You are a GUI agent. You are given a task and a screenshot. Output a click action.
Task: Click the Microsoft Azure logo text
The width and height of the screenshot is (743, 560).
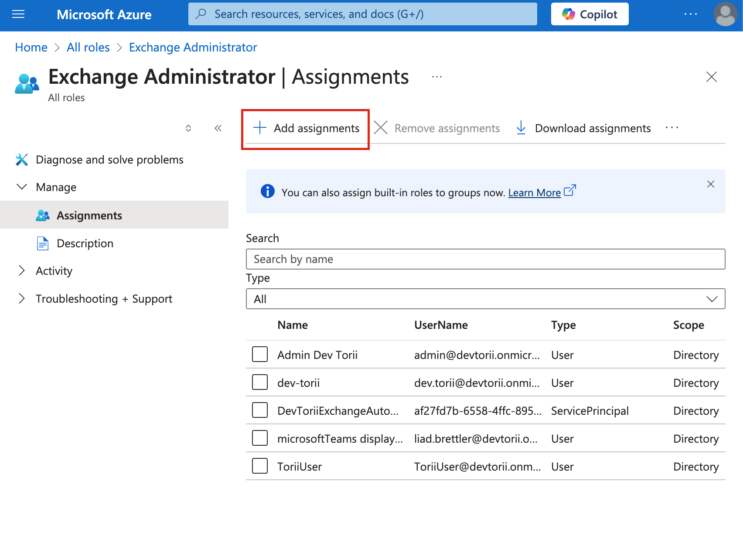[104, 14]
